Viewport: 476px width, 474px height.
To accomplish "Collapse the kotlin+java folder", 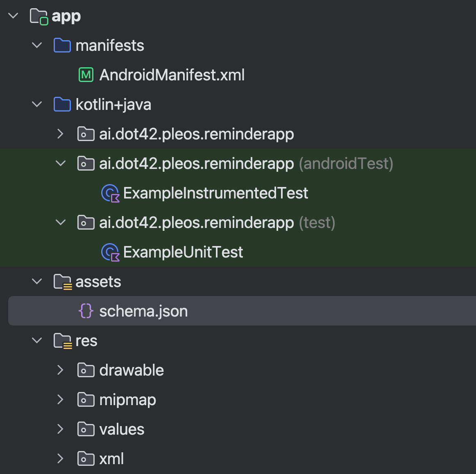I will coord(36,104).
